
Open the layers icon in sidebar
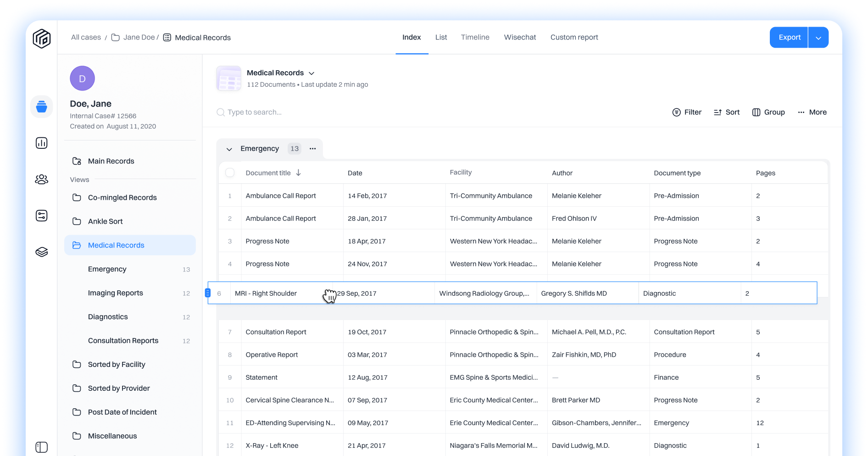point(42,252)
